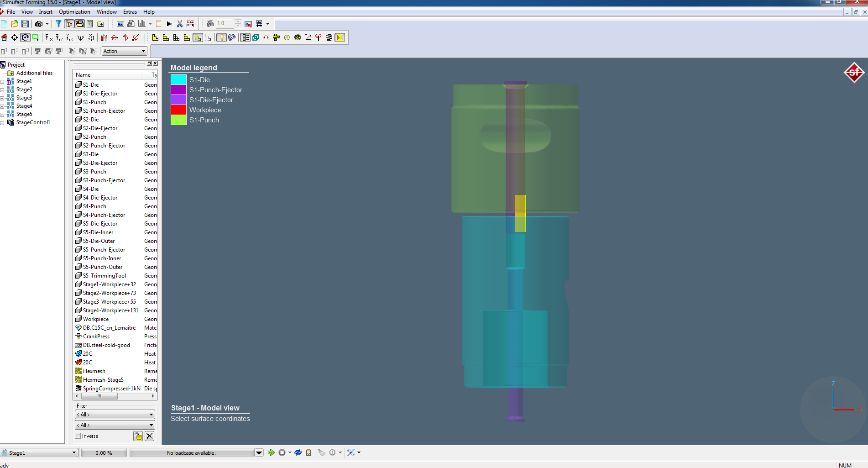This screenshot has width=868, height=468.
Task: Clear the filter with the X button
Action: pos(149,436)
